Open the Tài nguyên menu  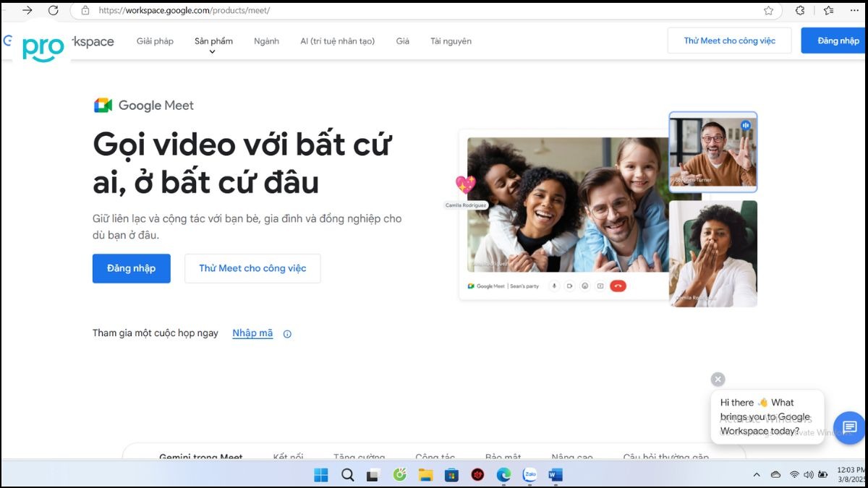click(x=451, y=41)
